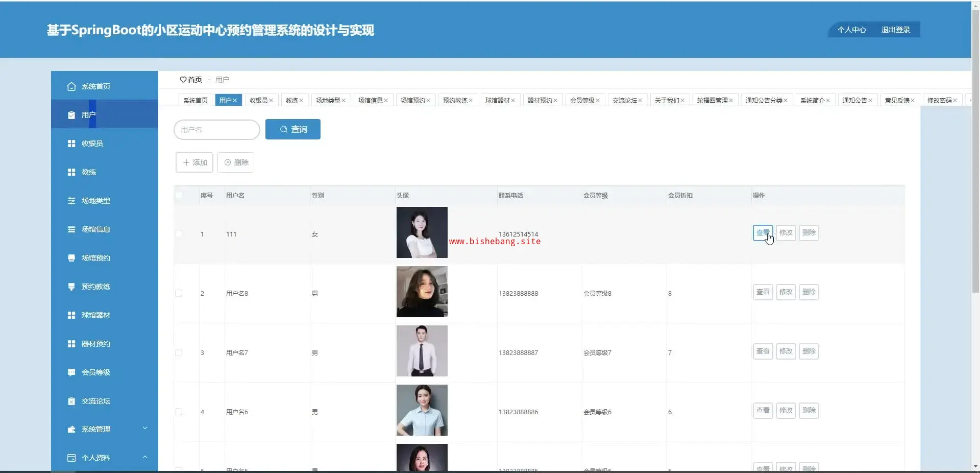
Task: Expand the 系统管理 sidebar submenu
Action: [145, 429]
